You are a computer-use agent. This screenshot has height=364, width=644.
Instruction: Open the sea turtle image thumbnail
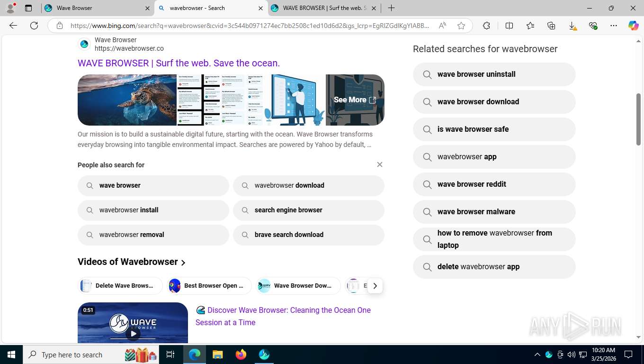(127, 100)
